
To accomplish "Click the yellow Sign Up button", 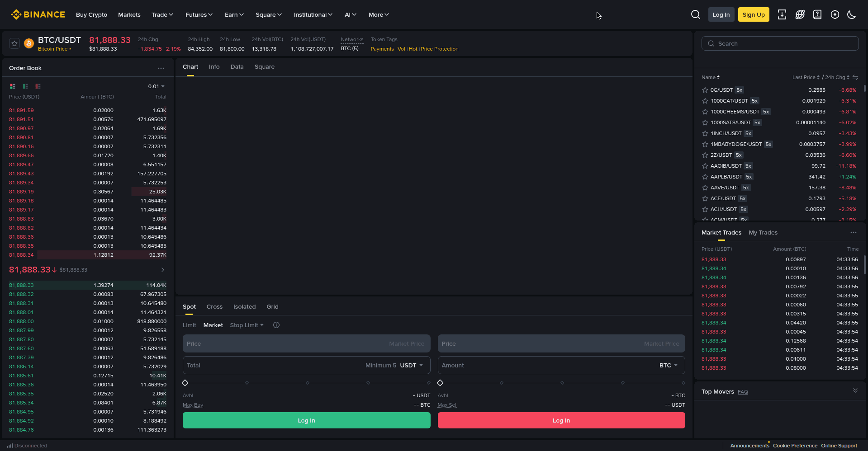I will coord(754,14).
